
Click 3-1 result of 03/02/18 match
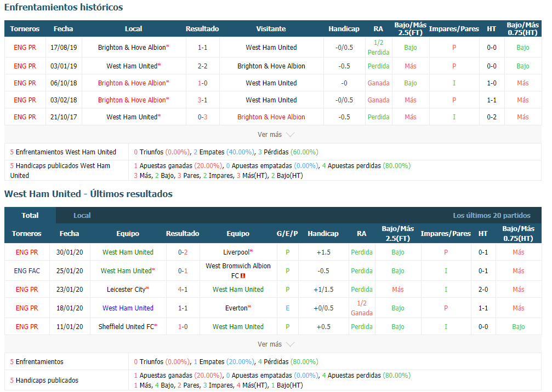click(202, 100)
